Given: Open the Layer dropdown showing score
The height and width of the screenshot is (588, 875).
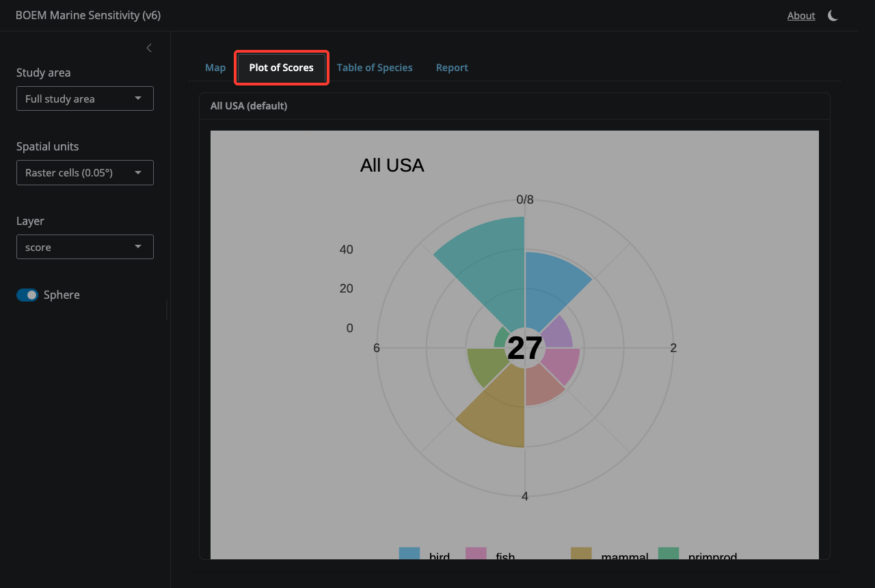Looking at the screenshot, I should [85, 247].
